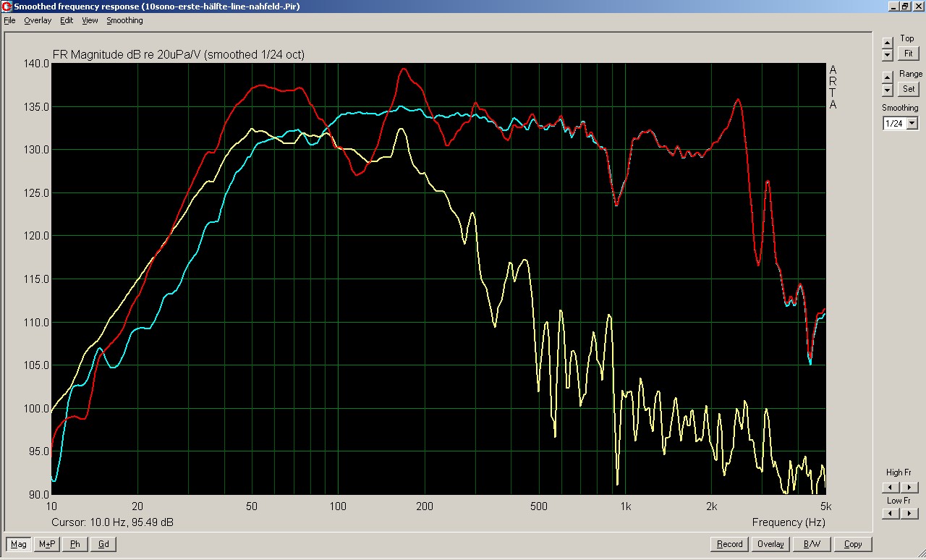Switch to Mag magnitude view

coord(19,544)
